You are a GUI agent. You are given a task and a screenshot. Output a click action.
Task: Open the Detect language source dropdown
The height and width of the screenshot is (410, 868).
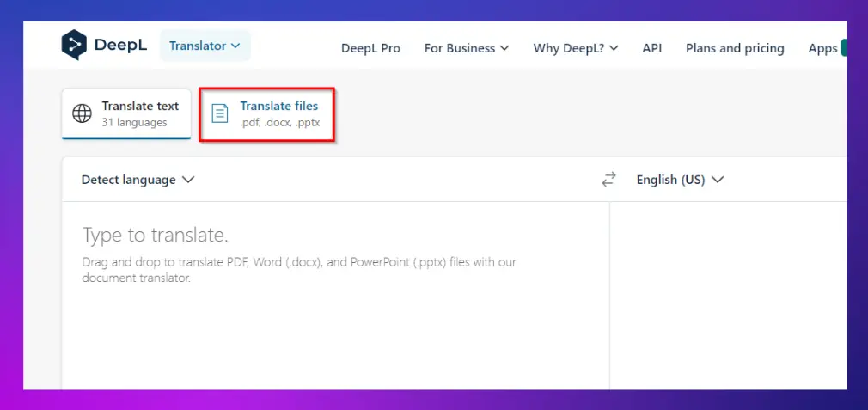click(138, 180)
